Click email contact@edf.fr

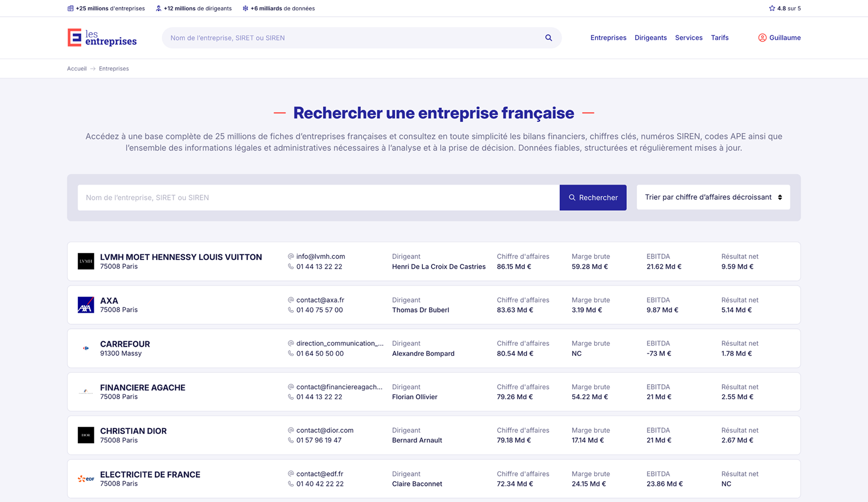pyautogui.click(x=320, y=474)
